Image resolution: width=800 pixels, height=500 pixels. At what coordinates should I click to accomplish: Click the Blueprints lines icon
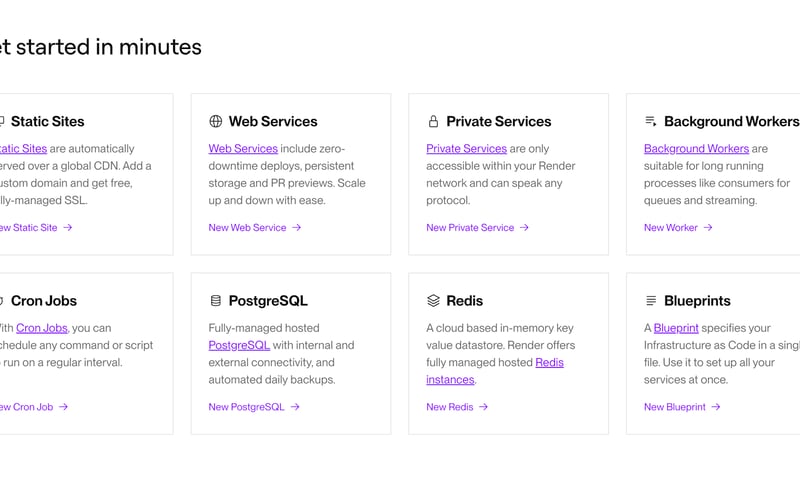click(x=650, y=301)
